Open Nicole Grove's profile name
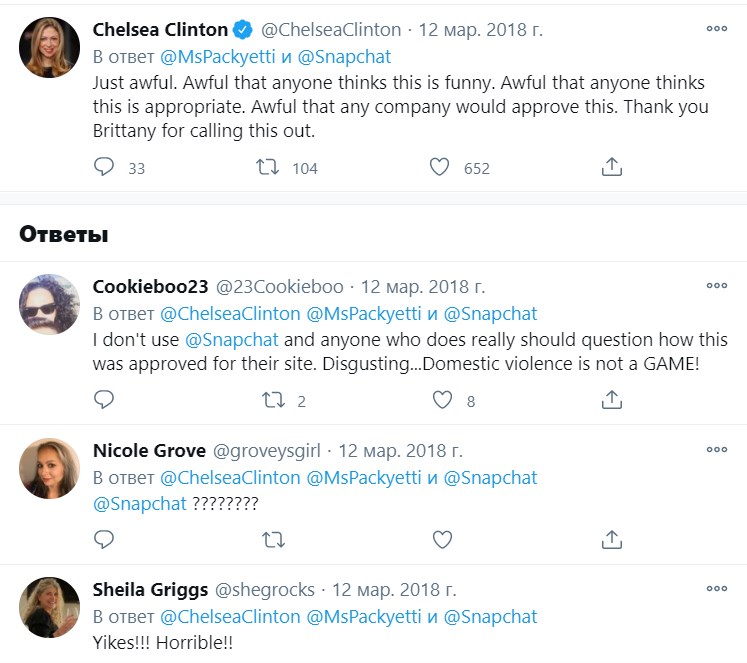 [x=149, y=451]
